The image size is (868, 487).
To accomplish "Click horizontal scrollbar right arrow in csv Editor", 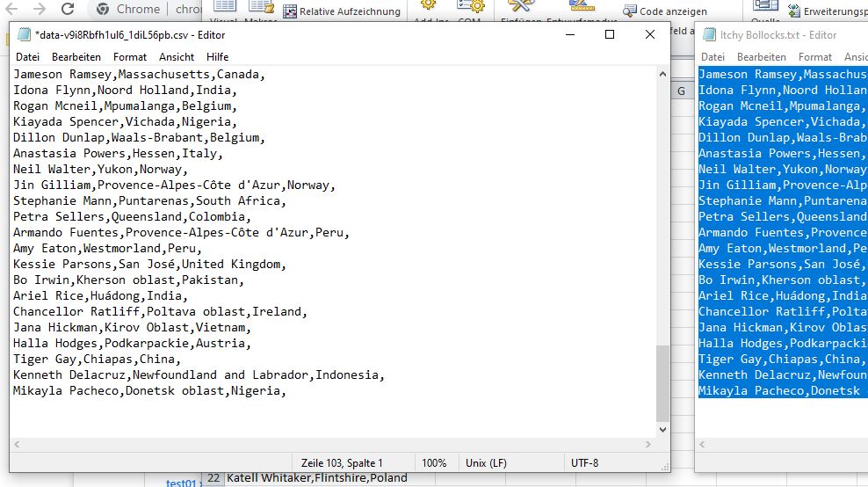I will (x=648, y=444).
